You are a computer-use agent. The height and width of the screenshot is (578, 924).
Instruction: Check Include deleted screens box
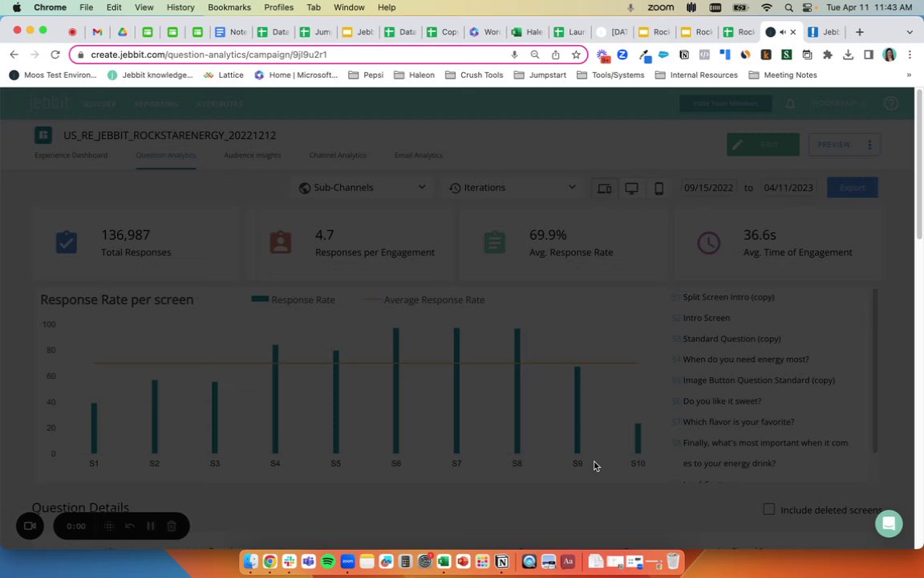click(x=768, y=509)
